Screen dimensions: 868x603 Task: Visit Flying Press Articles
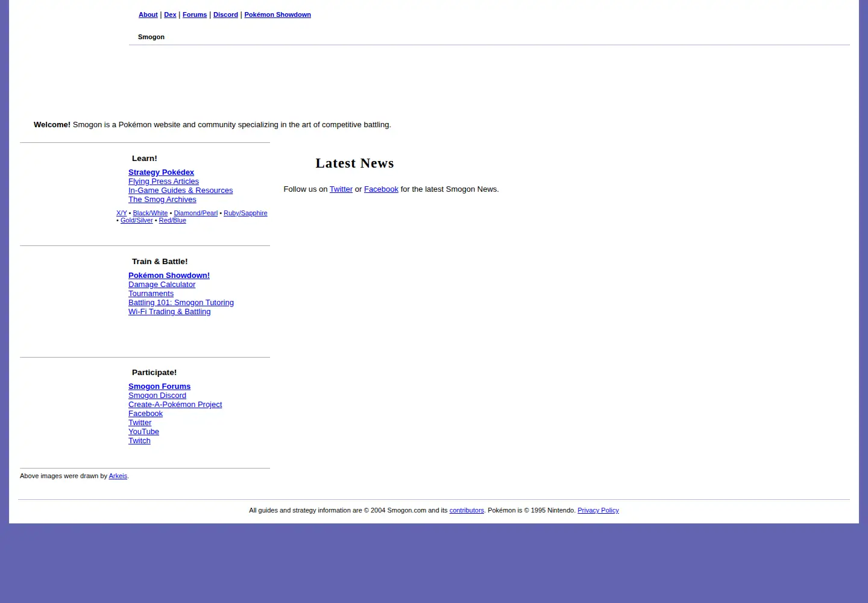pyautogui.click(x=163, y=182)
